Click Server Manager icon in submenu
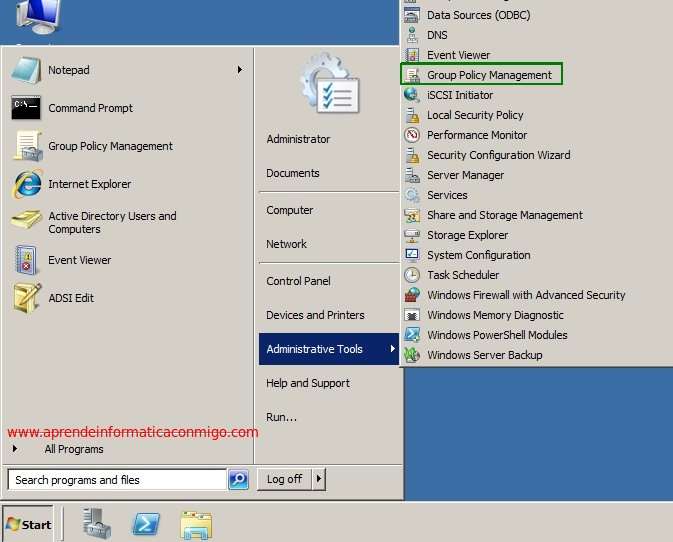This screenshot has height=542, width=673. click(412, 175)
